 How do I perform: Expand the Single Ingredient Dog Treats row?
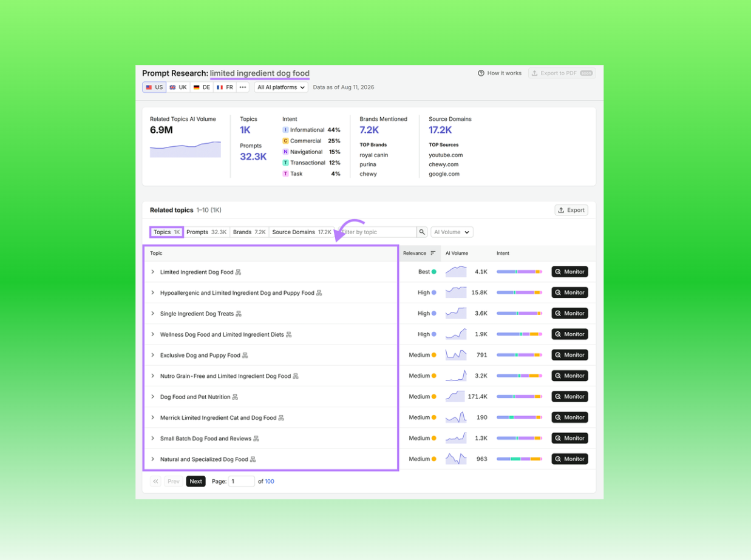(153, 314)
